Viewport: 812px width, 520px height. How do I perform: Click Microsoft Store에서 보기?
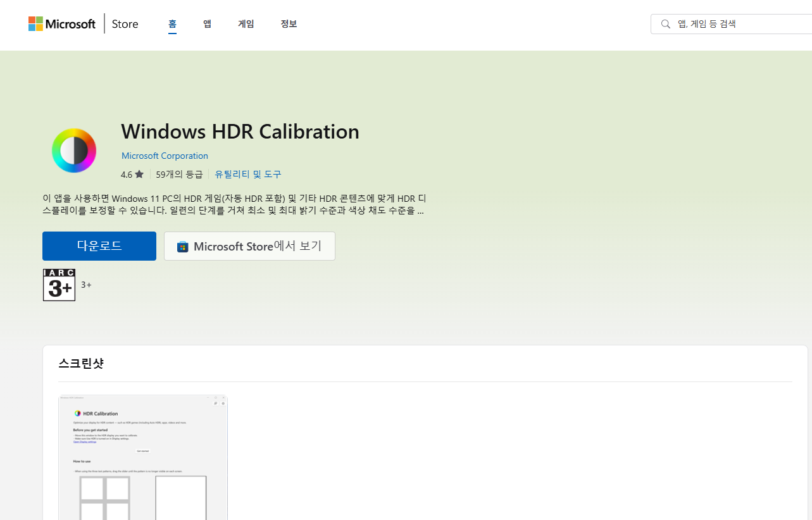(249, 246)
